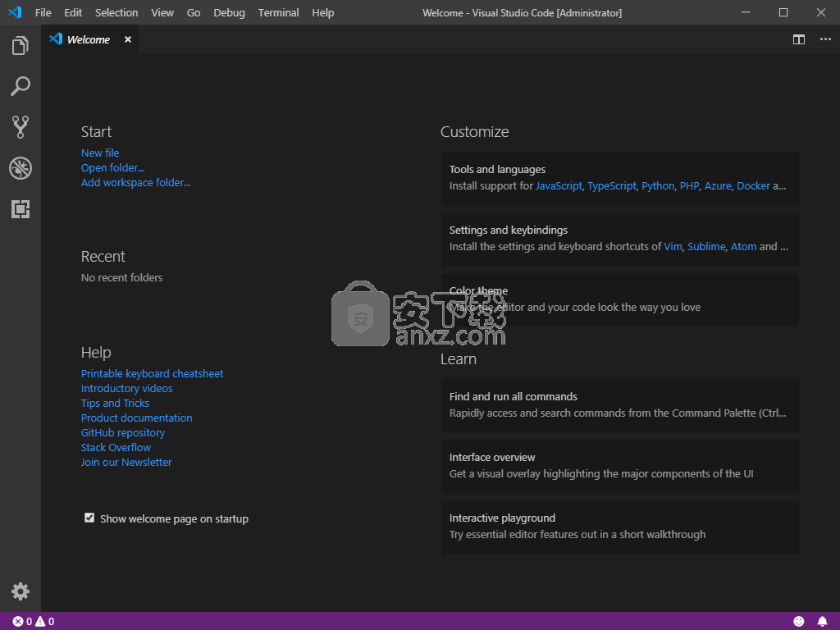The height and width of the screenshot is (630, 840).
Task: Click the Tools and languages heading
Action: 497,169
